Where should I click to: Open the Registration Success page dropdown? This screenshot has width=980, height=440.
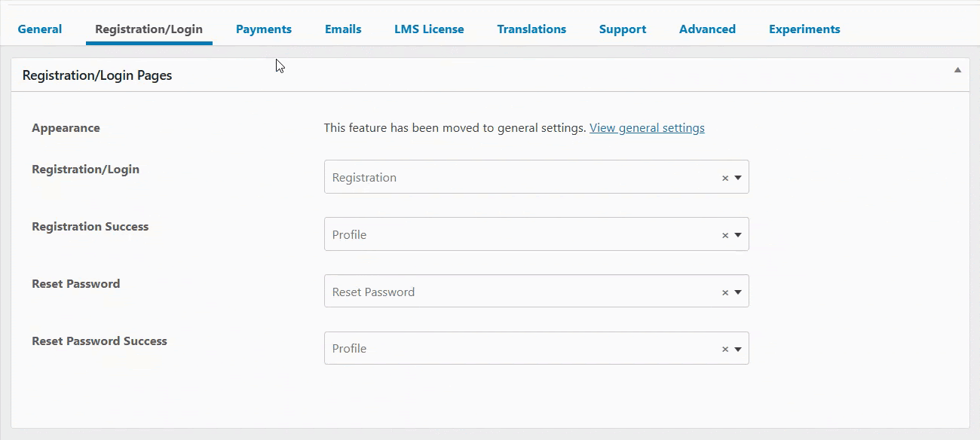pos(737,234)
